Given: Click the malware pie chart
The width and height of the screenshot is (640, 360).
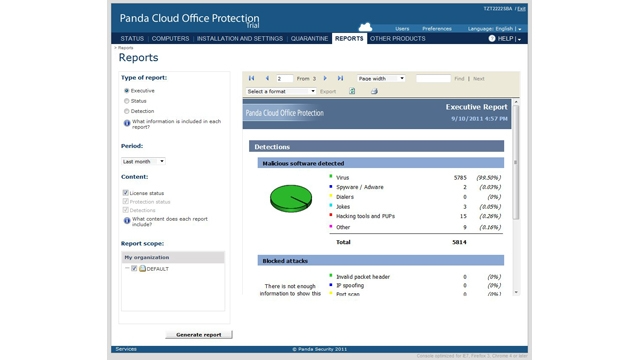Looking at the screenshot, I should tap(291, 199).
